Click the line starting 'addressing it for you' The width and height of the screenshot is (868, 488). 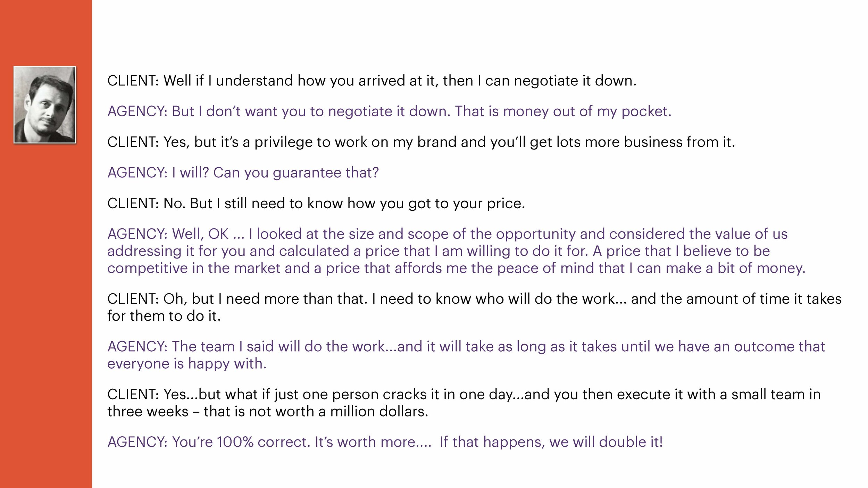(x=439, y=251)
